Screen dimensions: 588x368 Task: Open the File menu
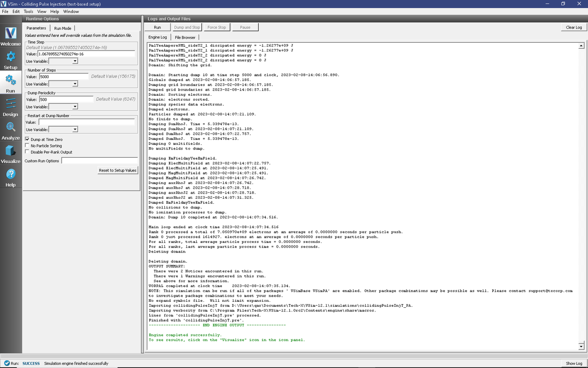pos(5,11)
